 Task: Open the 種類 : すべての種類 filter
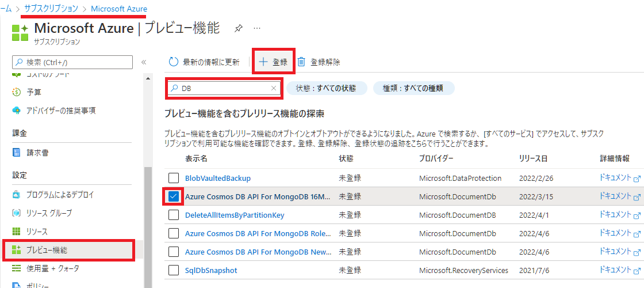coord(413,88)
